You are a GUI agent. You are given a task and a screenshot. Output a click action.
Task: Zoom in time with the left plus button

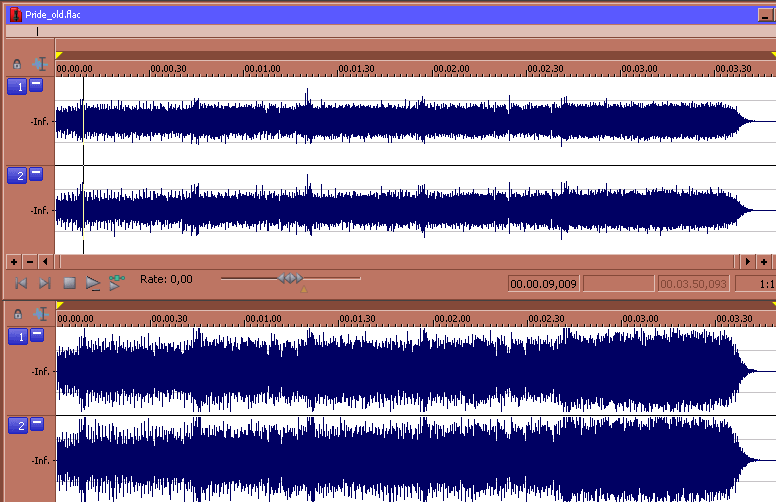tap(14, 261)
